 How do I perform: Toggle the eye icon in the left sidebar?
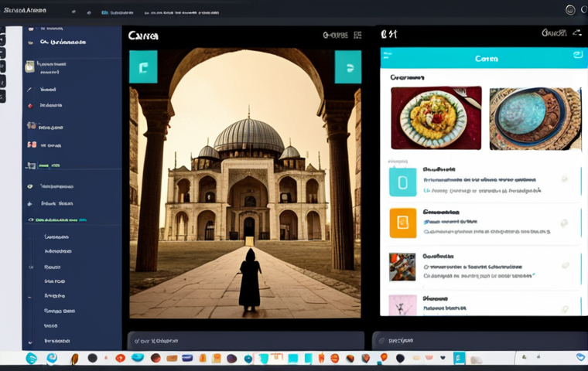coord(30,186)
